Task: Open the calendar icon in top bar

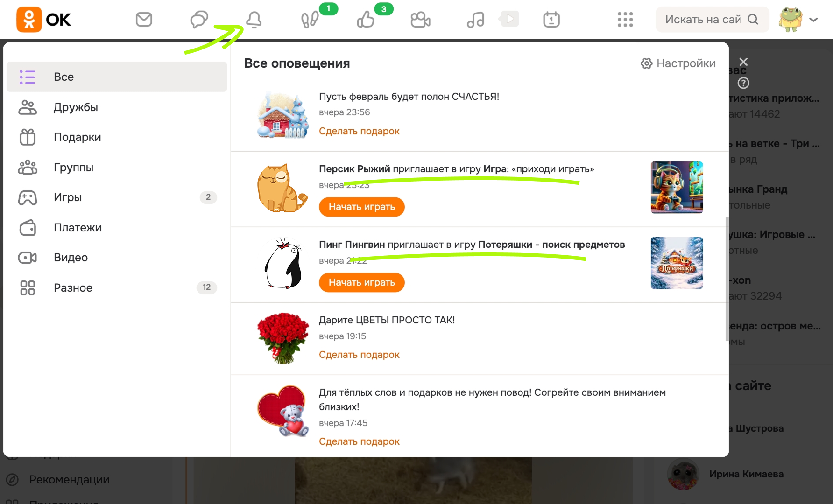Action: click(x=551, y=20)
